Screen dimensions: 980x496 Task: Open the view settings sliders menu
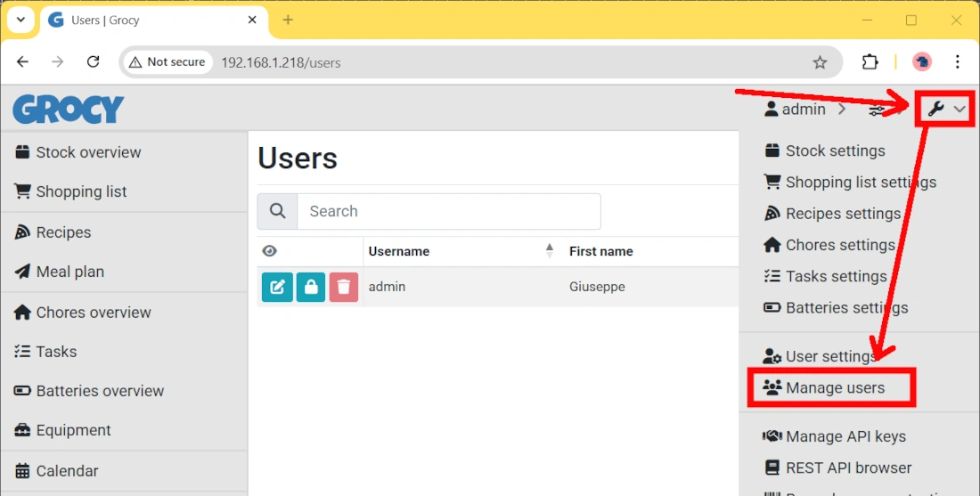[878, 110]
